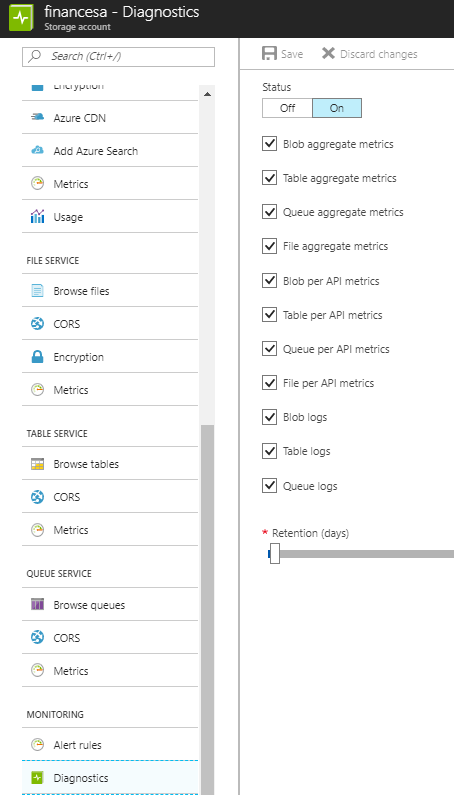Screen dimensions: 454x795
Task: Select the Diagnostics menu item under Monitoring
Action: coord(110,777)
